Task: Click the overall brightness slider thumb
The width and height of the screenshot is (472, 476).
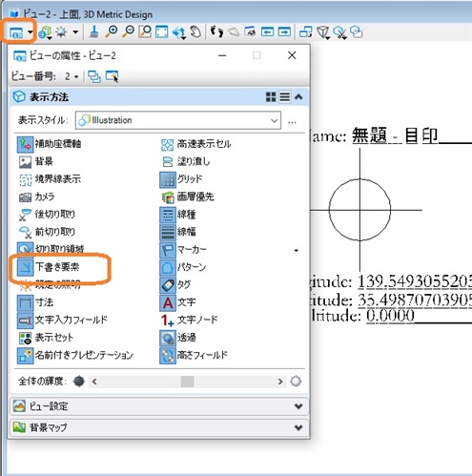Action: coord(187,382)
